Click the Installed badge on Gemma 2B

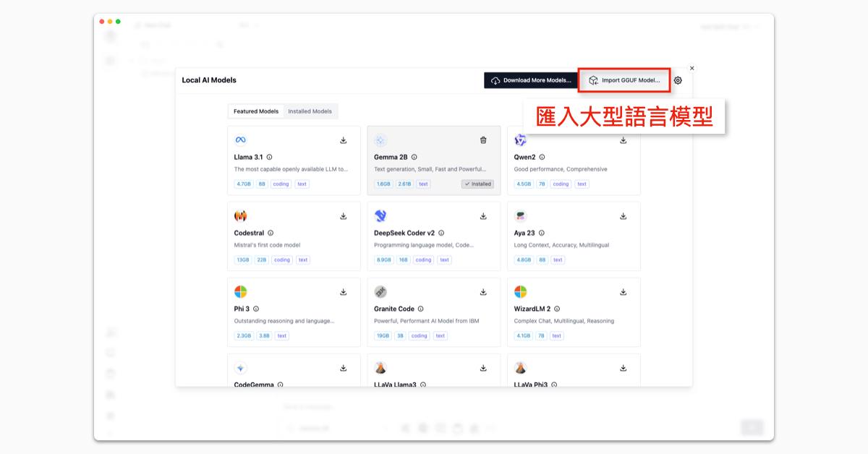pos(477,184)
